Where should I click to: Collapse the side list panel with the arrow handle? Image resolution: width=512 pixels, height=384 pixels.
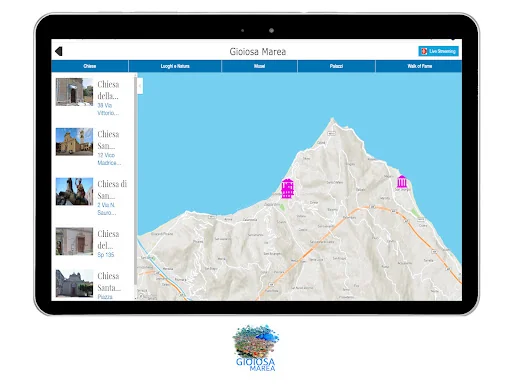click(140, 86)
